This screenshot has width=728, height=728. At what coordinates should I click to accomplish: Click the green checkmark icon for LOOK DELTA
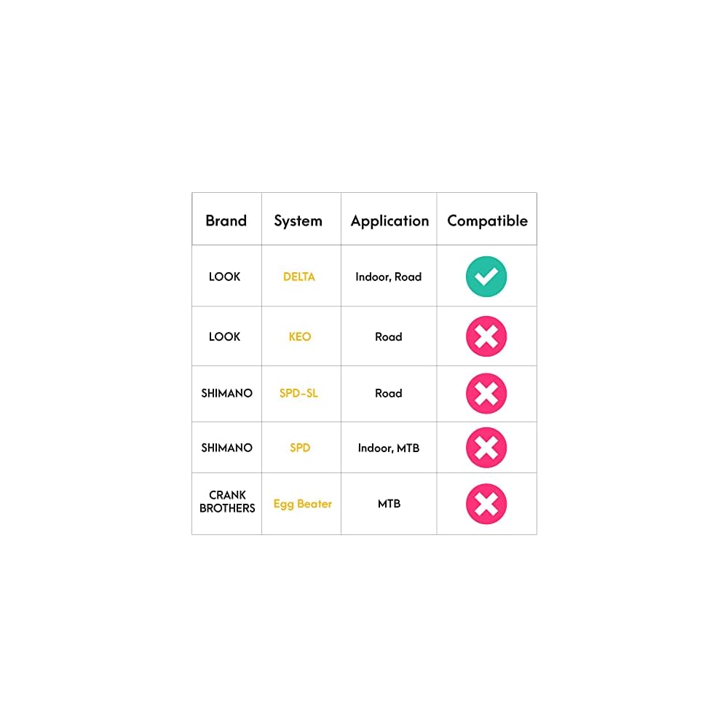486,277
